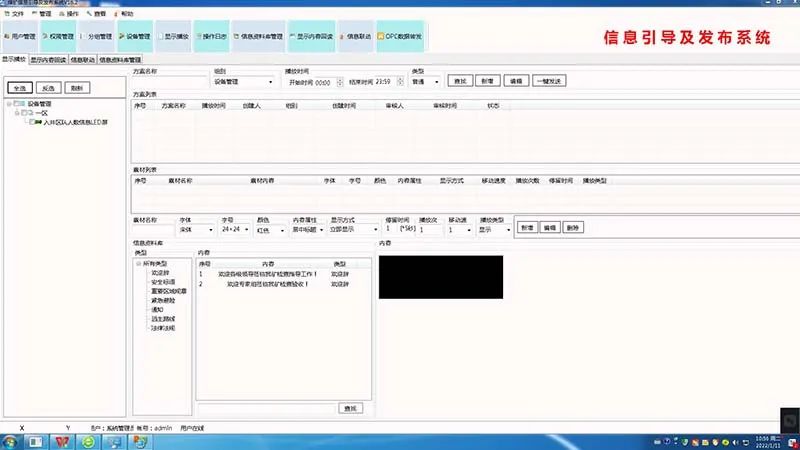Viewport: 800px width, 450px height.
Task: Open the network computers taskbar icon
Action: 114,442
